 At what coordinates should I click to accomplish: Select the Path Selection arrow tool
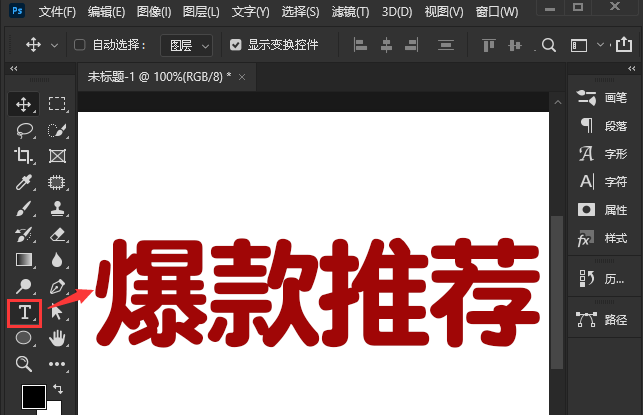click(x=56, y=313)
